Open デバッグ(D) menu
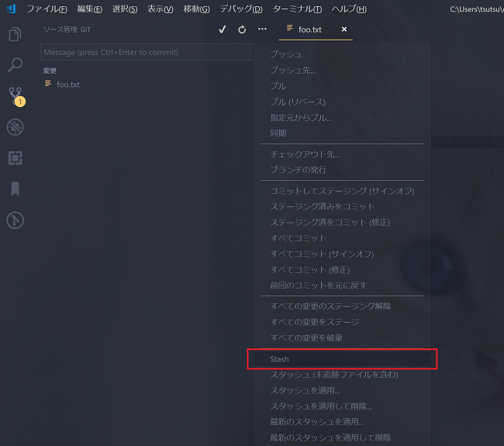 [x=241, y=9]
